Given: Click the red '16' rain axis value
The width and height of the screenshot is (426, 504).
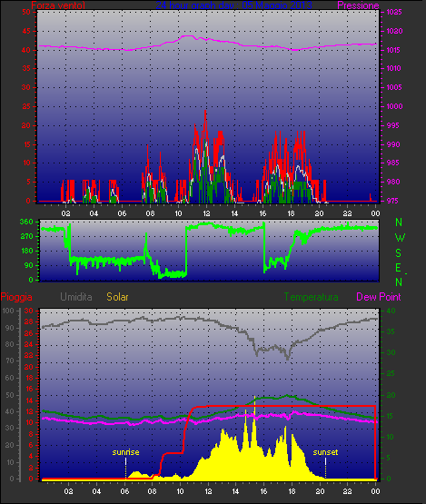Looking at the screenshot, I should pos(29,389).
